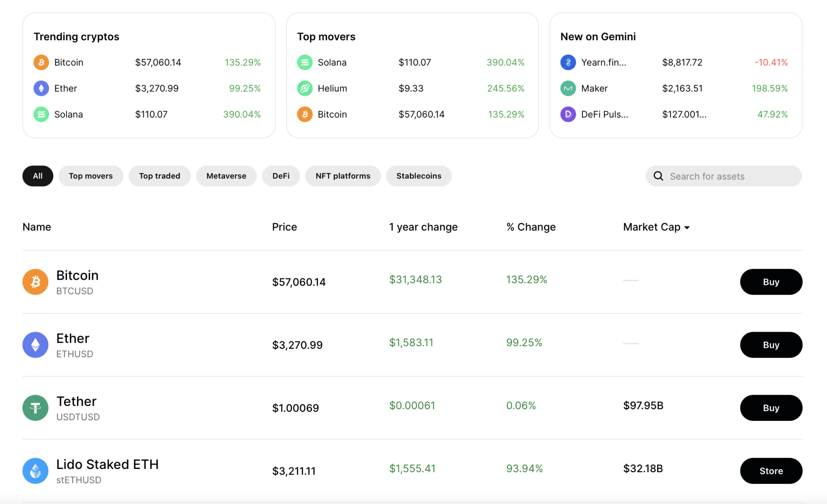Click Tether market cap $97.95B
The image size is (827, 504).
tap(643, 406)
